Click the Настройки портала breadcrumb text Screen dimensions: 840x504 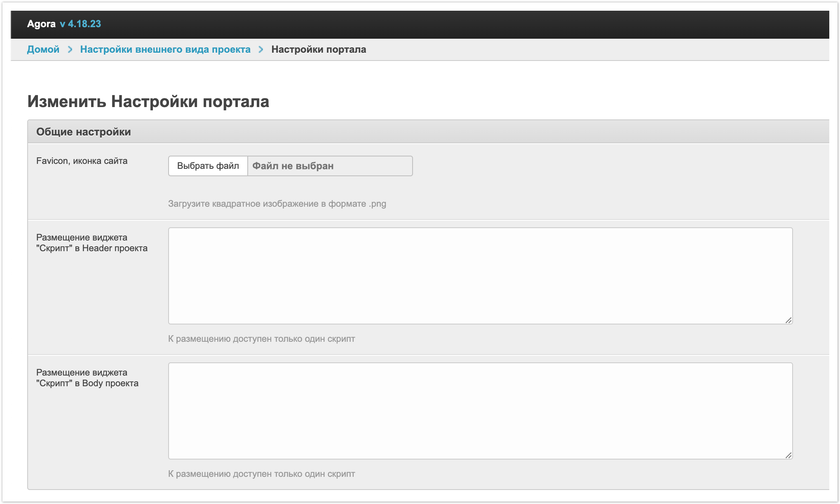point(318,49)
